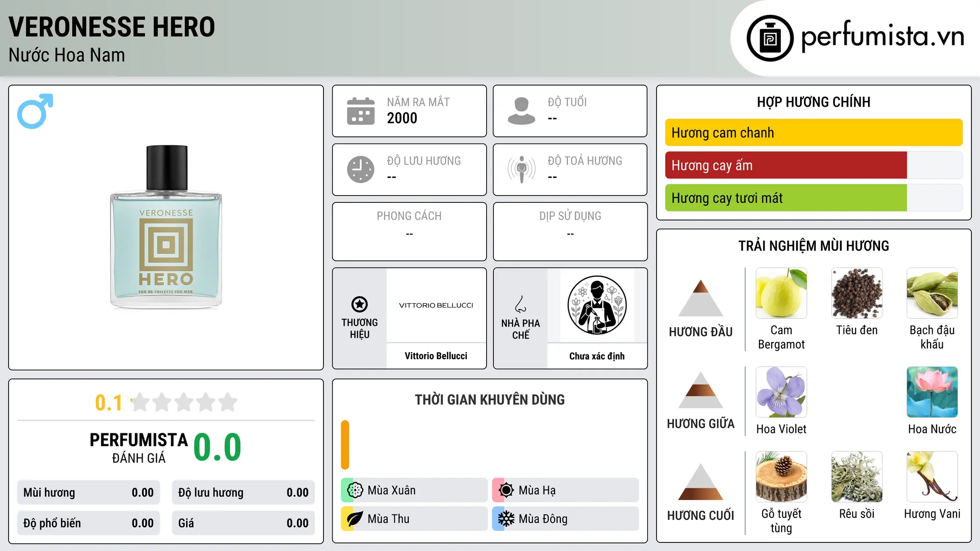Click the star badge icon above Thương hiệu

359,304
